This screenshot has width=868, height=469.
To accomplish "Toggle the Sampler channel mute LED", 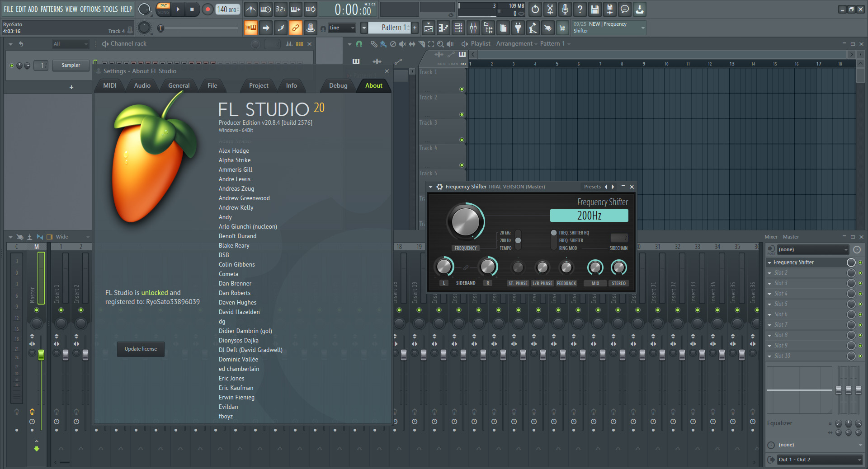I will (x=12, y=66).
